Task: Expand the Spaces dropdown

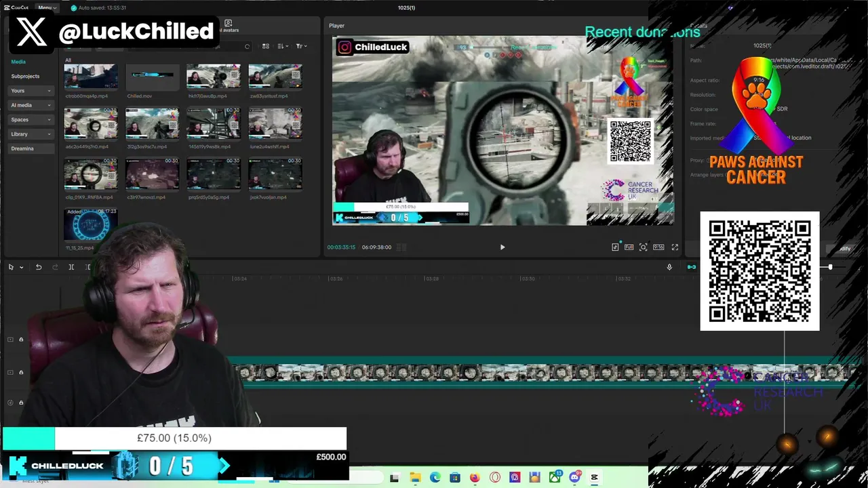Action: (31, 119)
